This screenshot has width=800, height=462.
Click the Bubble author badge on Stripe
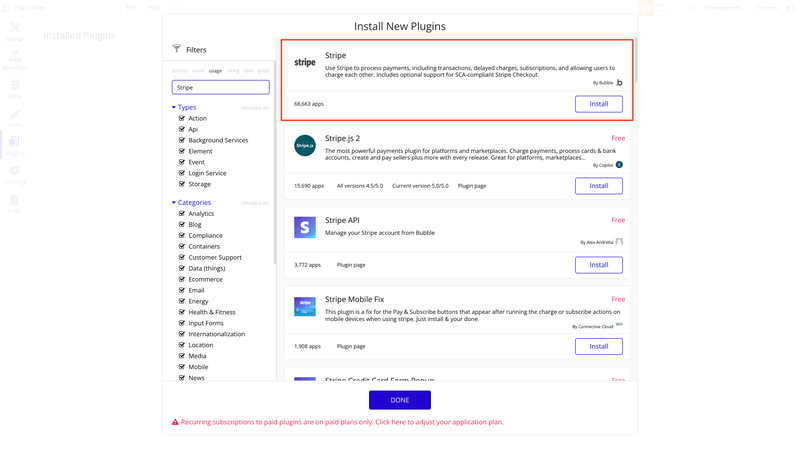(x=619, y=83)
